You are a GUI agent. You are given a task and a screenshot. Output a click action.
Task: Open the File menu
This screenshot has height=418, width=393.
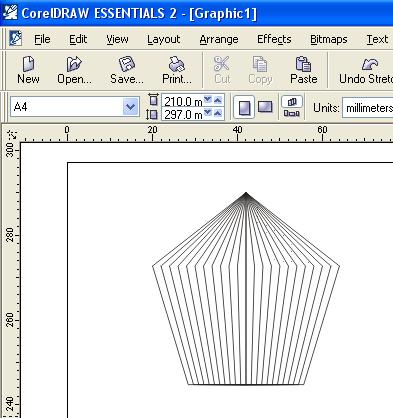[42, 39]
